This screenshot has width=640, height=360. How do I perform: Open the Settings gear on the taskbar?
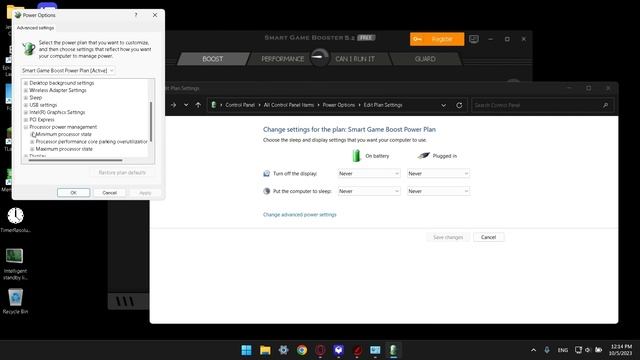283,350
